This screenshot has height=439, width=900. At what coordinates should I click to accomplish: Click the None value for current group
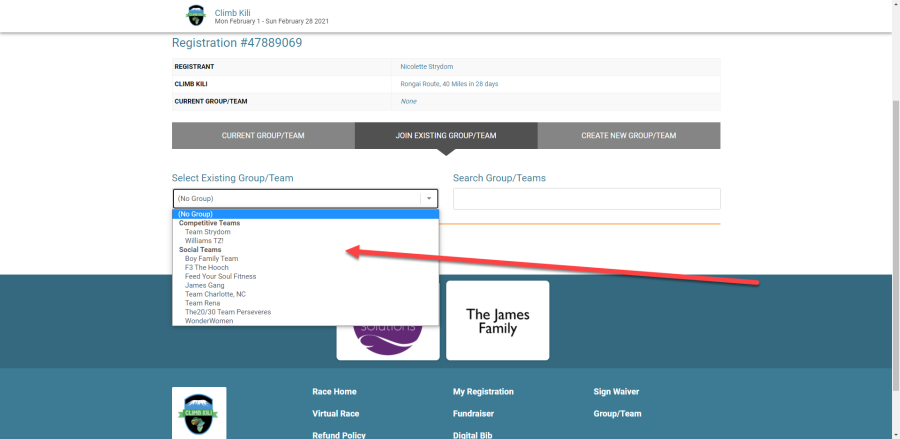coord(408,102)
